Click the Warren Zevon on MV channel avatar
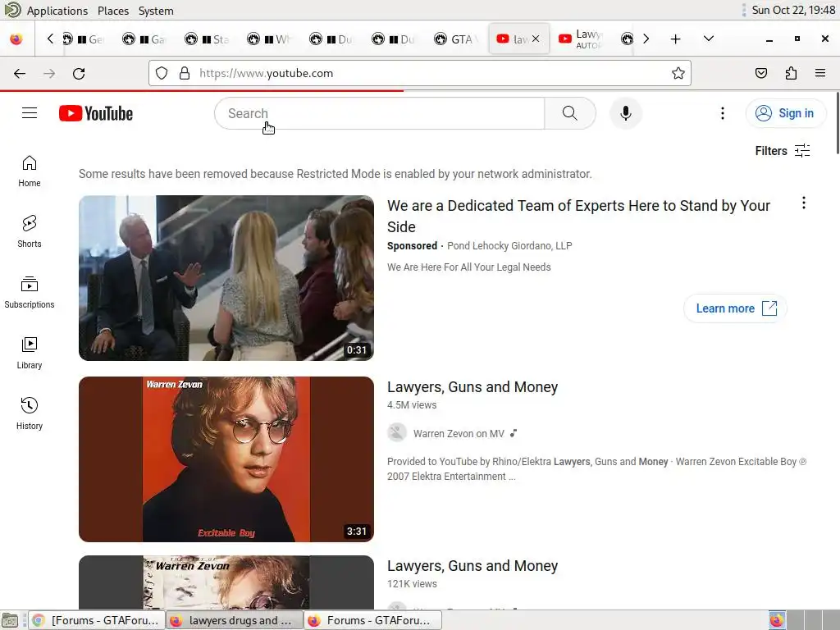Image resolution: width=840 pixels, height=630 pixels. coord(397,432)
